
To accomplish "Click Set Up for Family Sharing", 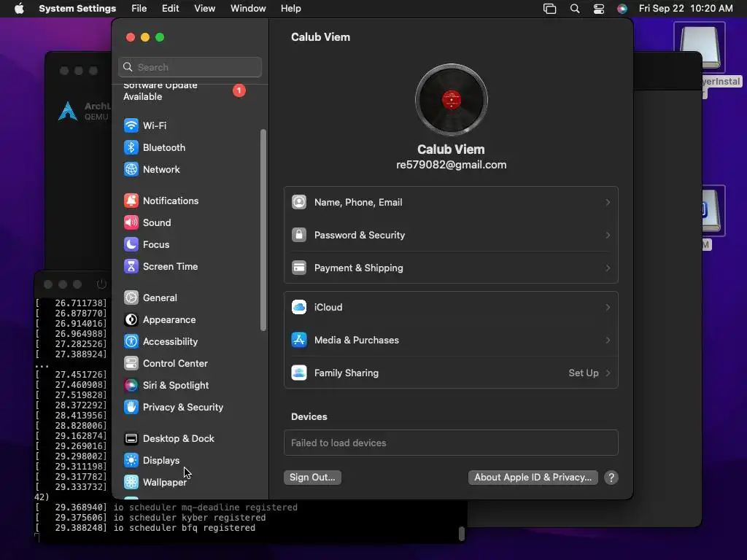I will click(x=584, y=373).
